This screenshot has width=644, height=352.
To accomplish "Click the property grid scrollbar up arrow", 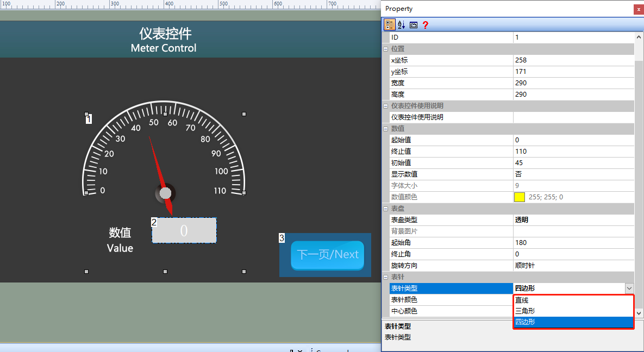I will (639, 37).
